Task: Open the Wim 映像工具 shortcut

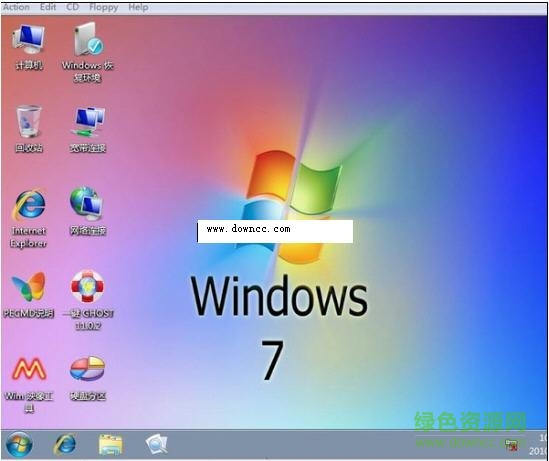Action: coord(29,384)
